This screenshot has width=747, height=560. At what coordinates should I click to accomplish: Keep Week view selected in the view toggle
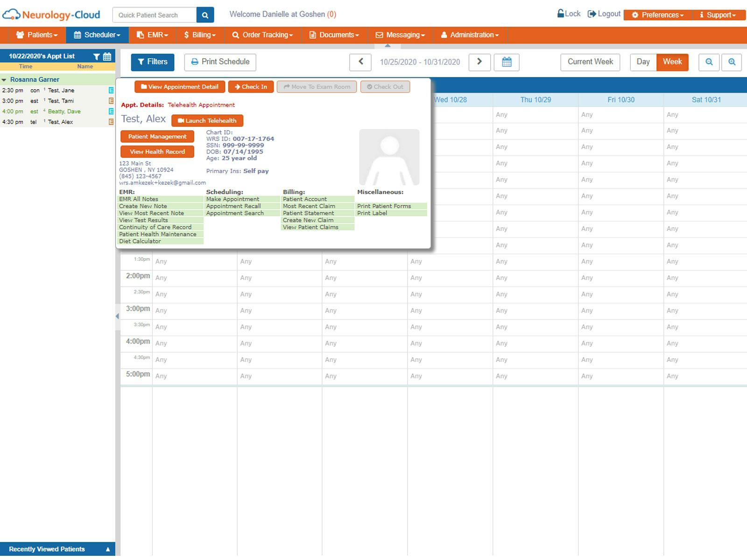click(672, 62)
